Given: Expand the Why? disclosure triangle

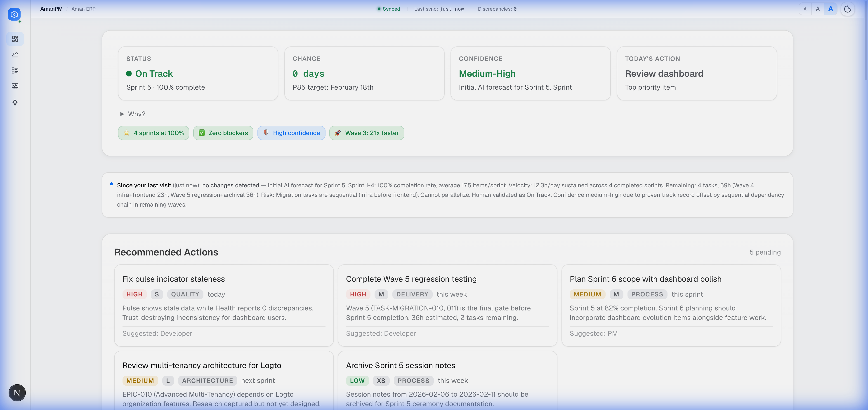Looking at the screenshot, I should [x=122, y=114].
